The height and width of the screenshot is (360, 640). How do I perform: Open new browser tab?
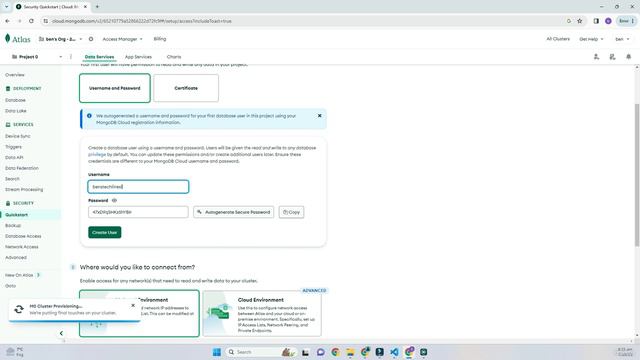[x=97, y=7]
